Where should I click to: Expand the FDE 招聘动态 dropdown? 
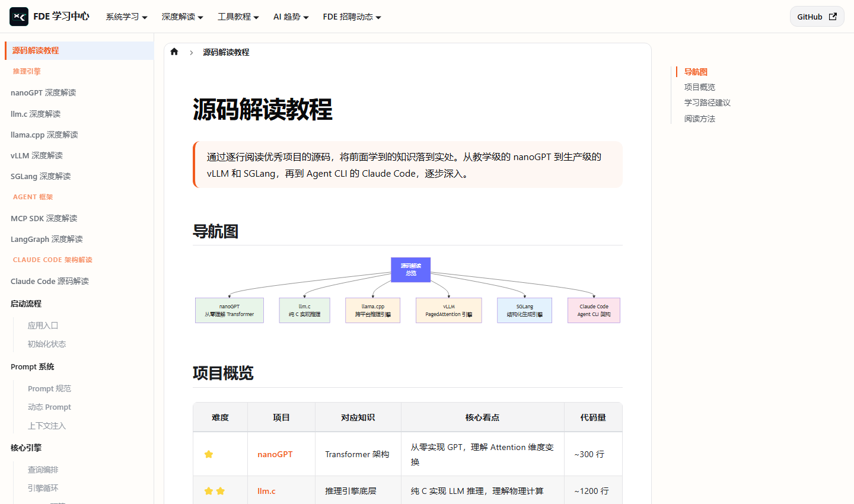352,17
